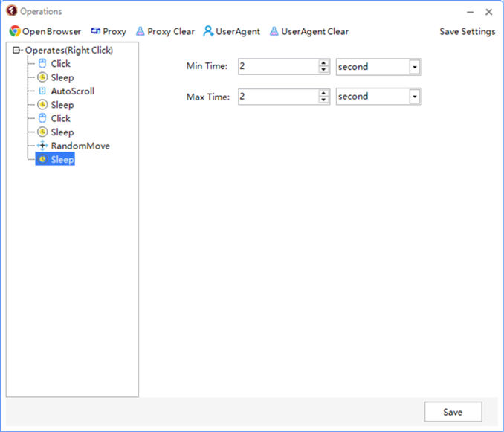Click into the Min Time value field
Image resolution: width=504 pixels, height=432 pixels.
(279, 66)
